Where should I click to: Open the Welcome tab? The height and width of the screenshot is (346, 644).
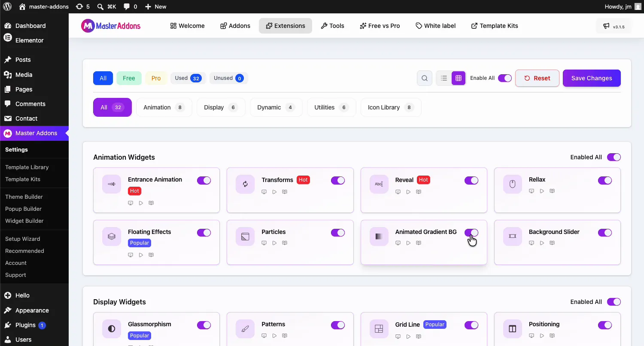(188, 26)
